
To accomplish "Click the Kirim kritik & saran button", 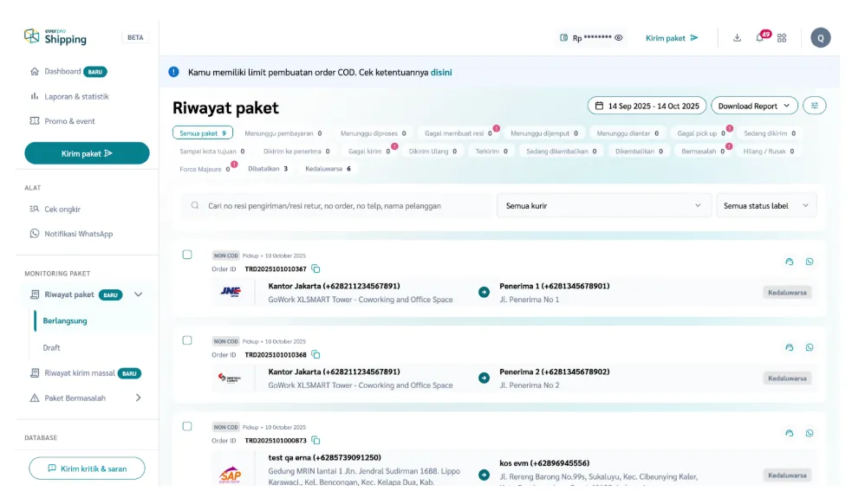I will (x=87, y=468).
